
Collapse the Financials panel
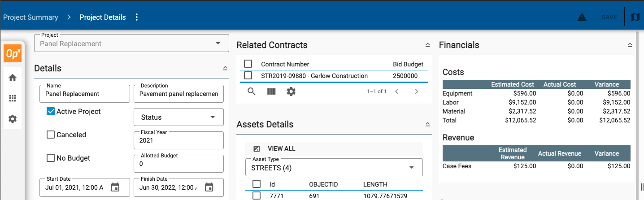(630, 45)
